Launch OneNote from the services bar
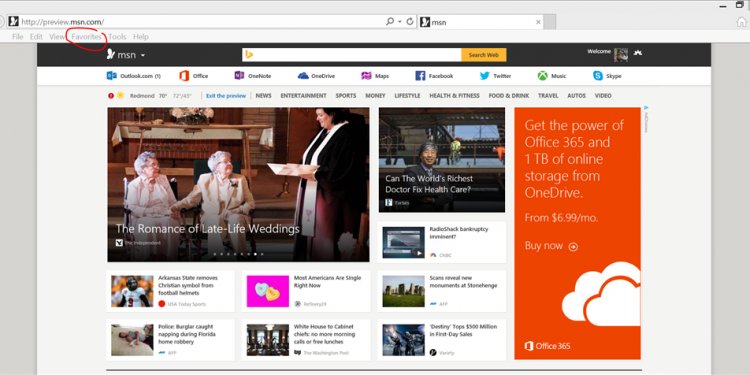The width and height of the screenshot is (750, 375). [x=253, y=76]
